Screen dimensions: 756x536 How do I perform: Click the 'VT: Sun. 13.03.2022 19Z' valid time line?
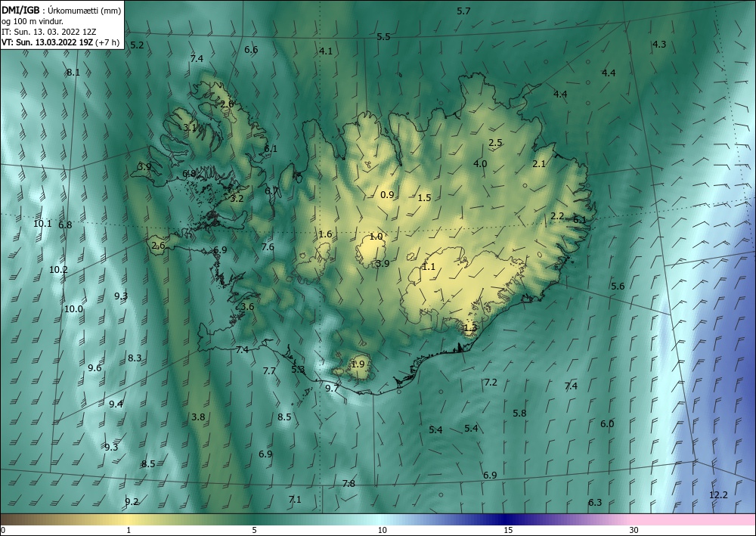tap(47, 42)
